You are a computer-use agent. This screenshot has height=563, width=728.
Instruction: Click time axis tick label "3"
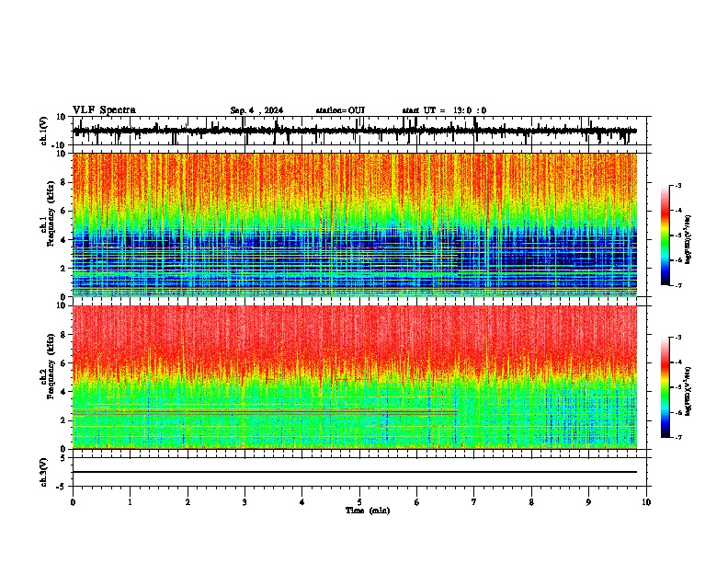[x=245, y=502]
